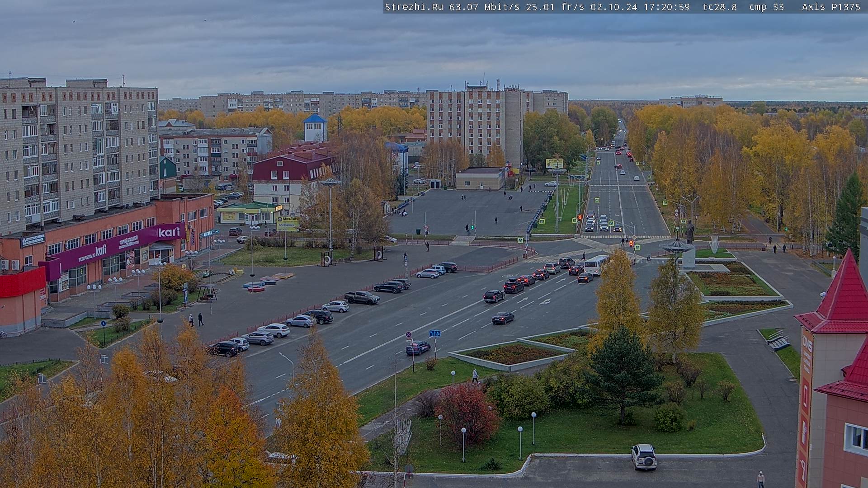Select the "tc28.8" overlay value
The height and width of the screenshot is (488, 868).
click(720, 7)
